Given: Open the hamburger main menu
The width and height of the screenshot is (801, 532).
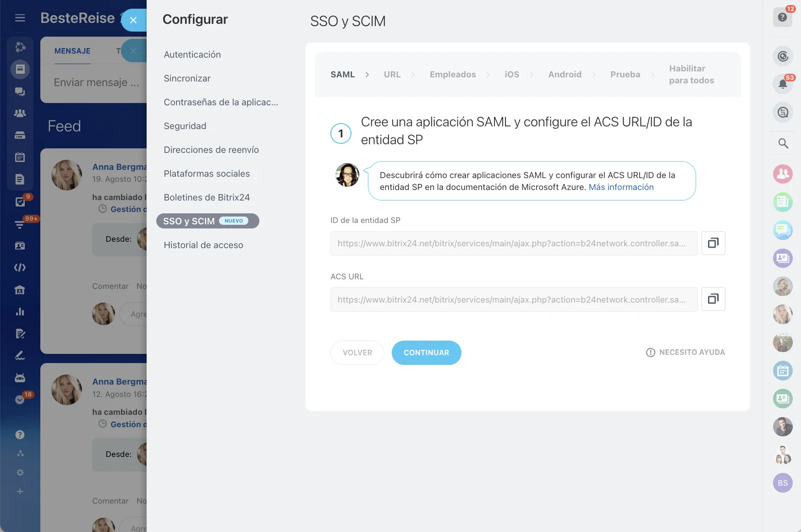Looking at the screenshot, I should [20, 18].
